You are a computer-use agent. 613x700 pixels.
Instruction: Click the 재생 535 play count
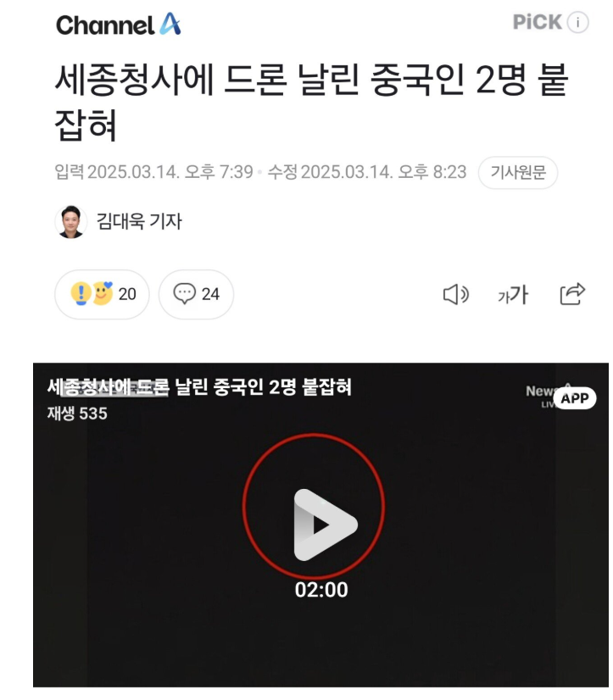click(x=77, y=414)
